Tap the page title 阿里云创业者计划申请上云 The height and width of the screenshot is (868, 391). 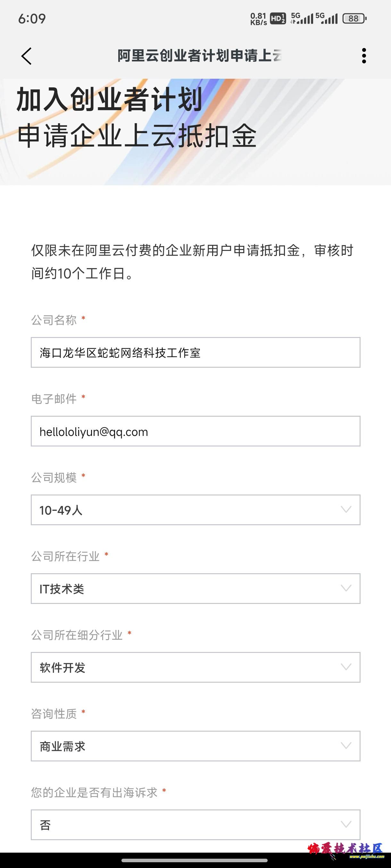[x=199, y=56]
